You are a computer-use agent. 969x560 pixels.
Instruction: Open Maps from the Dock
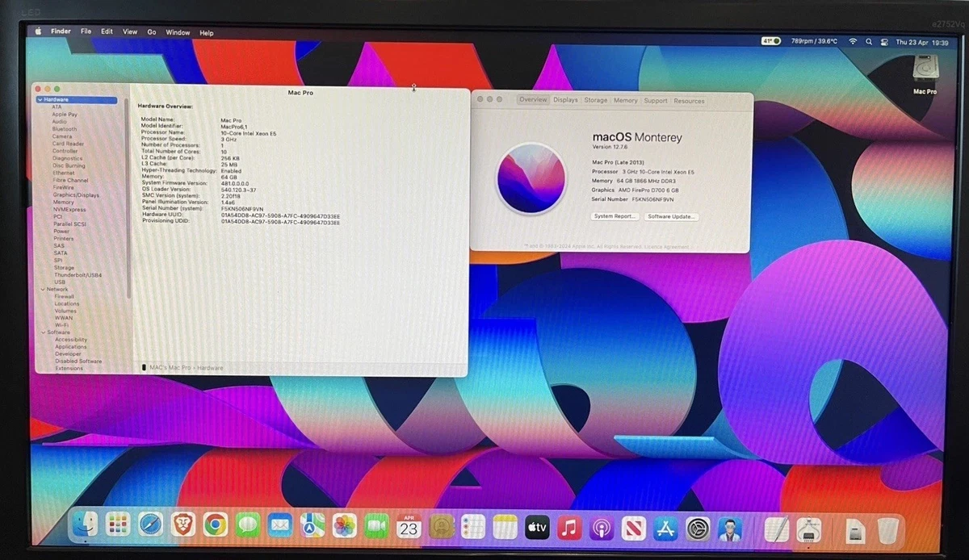tap(313, 526)
